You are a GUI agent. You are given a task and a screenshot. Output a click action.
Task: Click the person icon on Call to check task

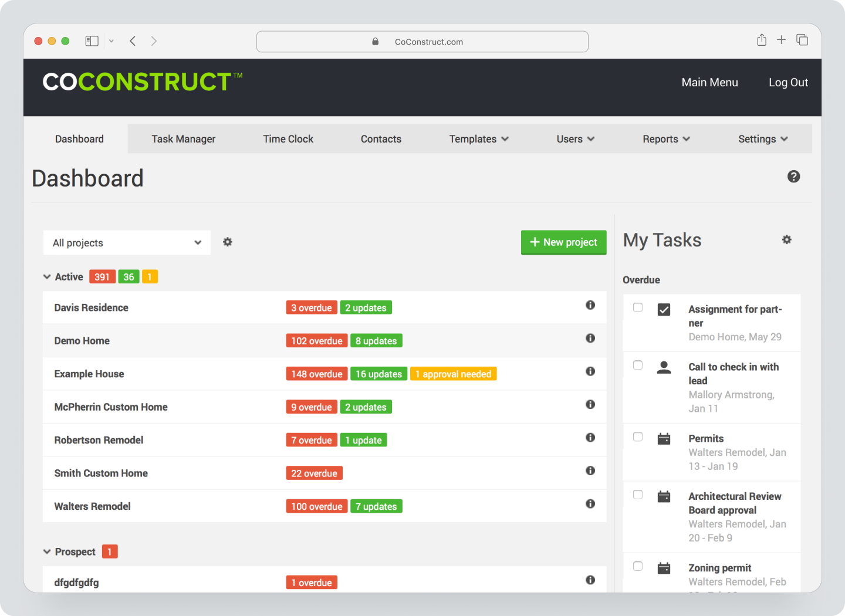coord(664,367)
